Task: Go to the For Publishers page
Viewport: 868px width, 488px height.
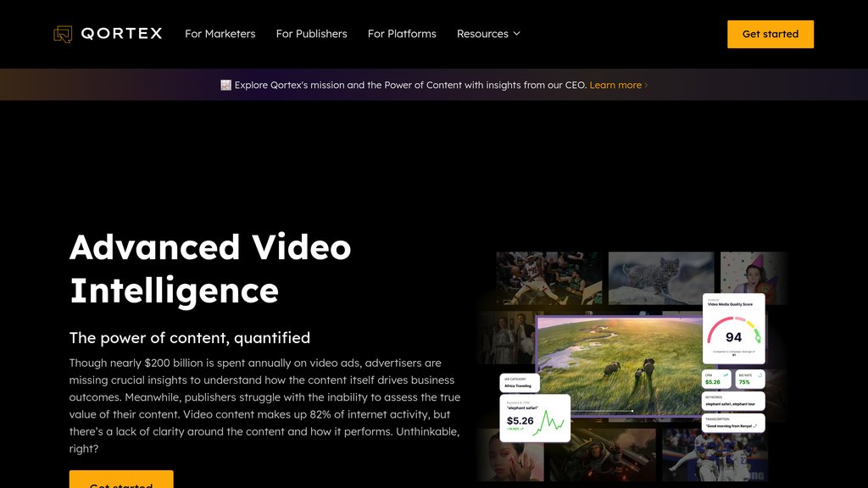Action: pyautogui.click(x=311, y=34)
